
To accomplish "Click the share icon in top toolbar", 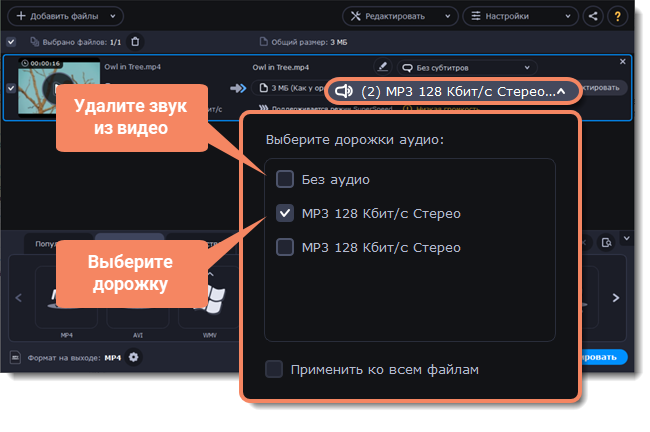I will click(594, 16).
